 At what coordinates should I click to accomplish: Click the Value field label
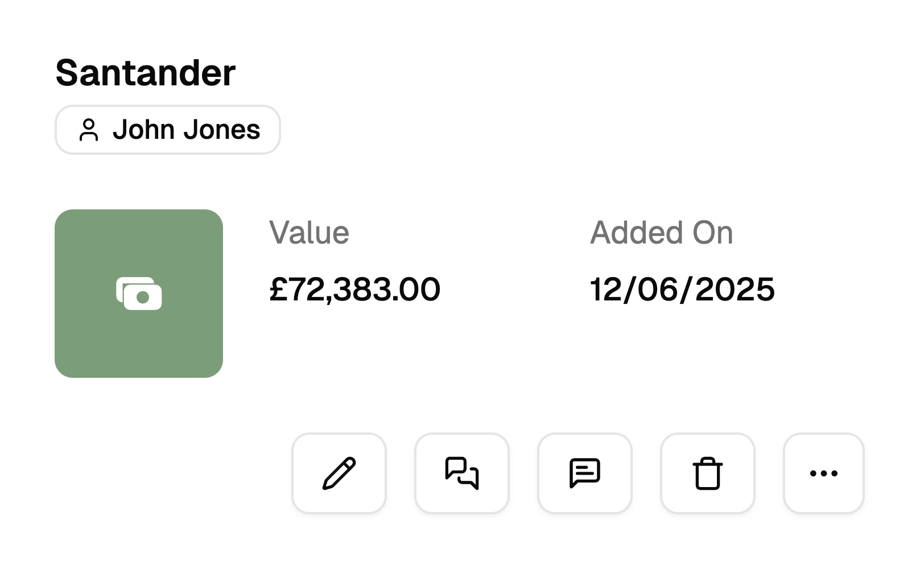pos(309,233)
